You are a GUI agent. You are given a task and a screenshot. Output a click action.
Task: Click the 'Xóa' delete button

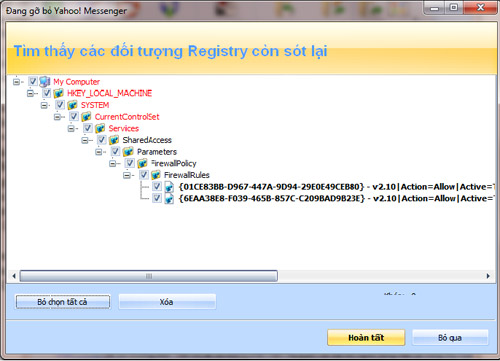click(x=167, y=302)
